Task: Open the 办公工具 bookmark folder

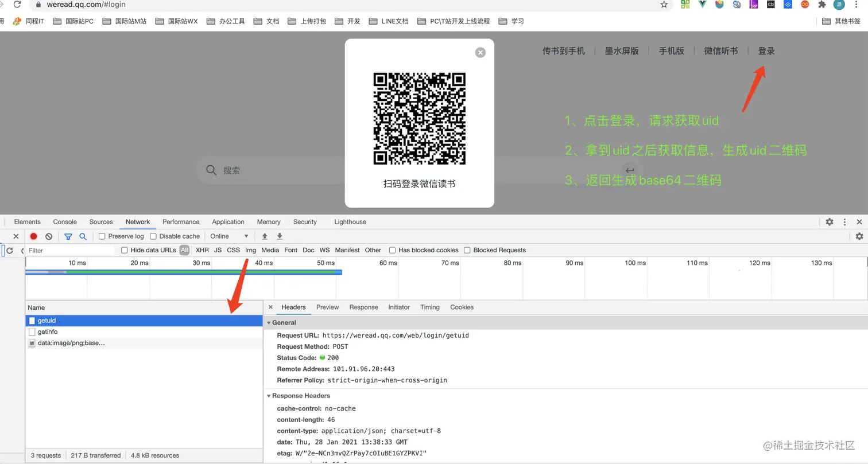Action: point(226,21)
